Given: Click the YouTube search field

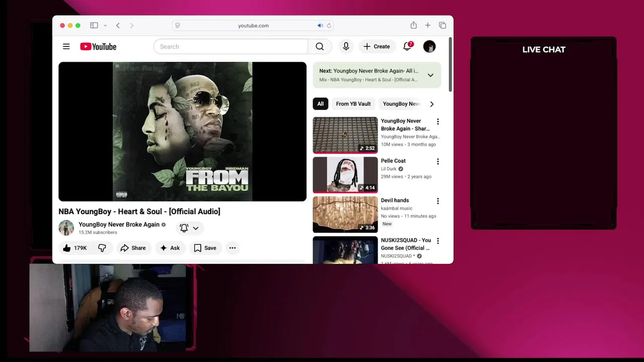Looking at the screenshot, I should (x=230, y=46).
